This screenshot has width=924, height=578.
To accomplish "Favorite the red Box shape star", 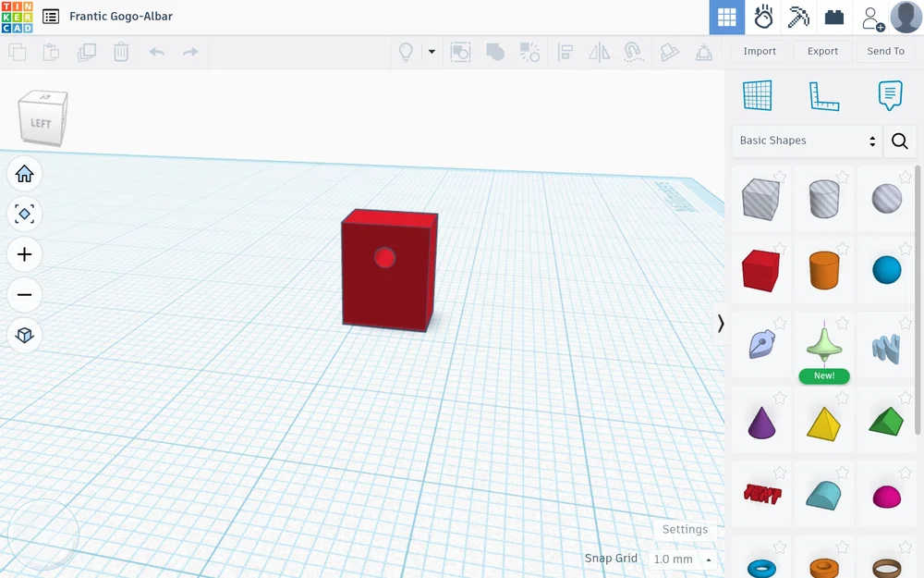I will [x=780, y=248].
